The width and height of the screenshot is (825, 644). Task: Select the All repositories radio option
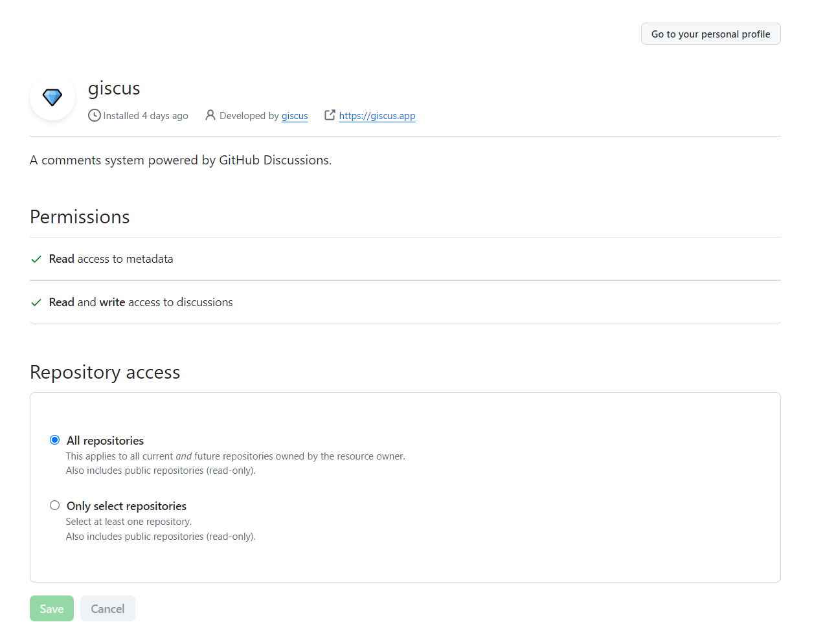(x=55, y=440)
